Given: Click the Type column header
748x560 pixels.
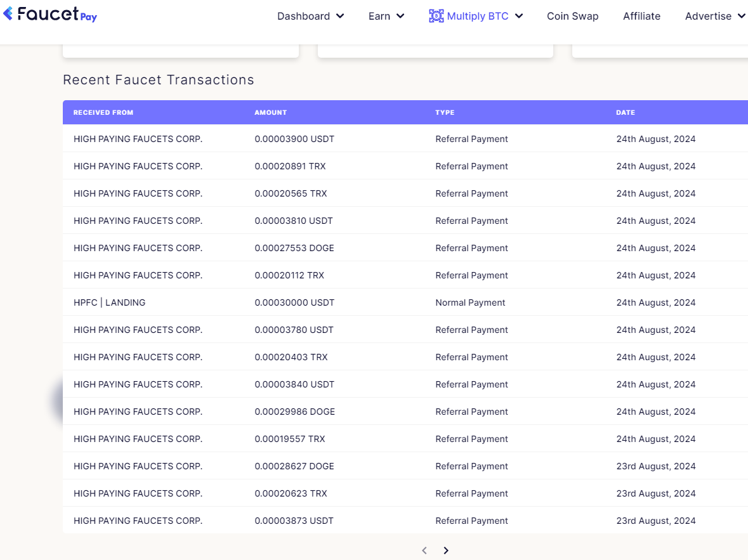Looking at the screenshot, I should (445, 113).
